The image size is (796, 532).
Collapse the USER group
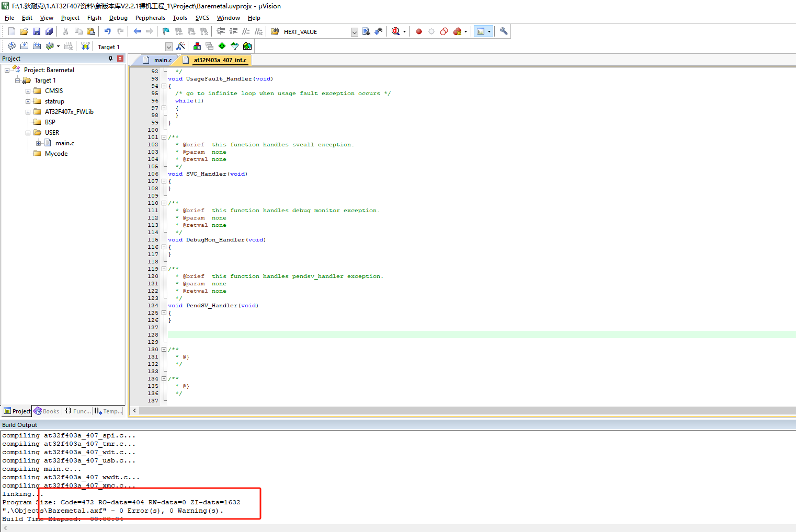[x=28, y=133]
